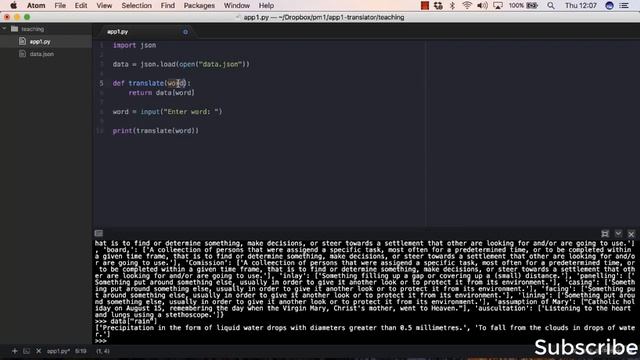Close the terminal panel
The height and width of the screenshot is (360, 640).
click(x=631, y=233)
